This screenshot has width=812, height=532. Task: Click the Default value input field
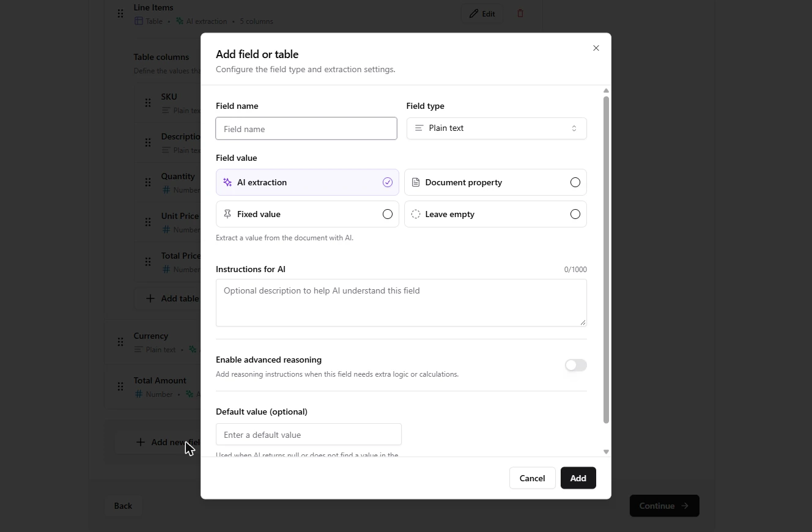coord(309,434)
